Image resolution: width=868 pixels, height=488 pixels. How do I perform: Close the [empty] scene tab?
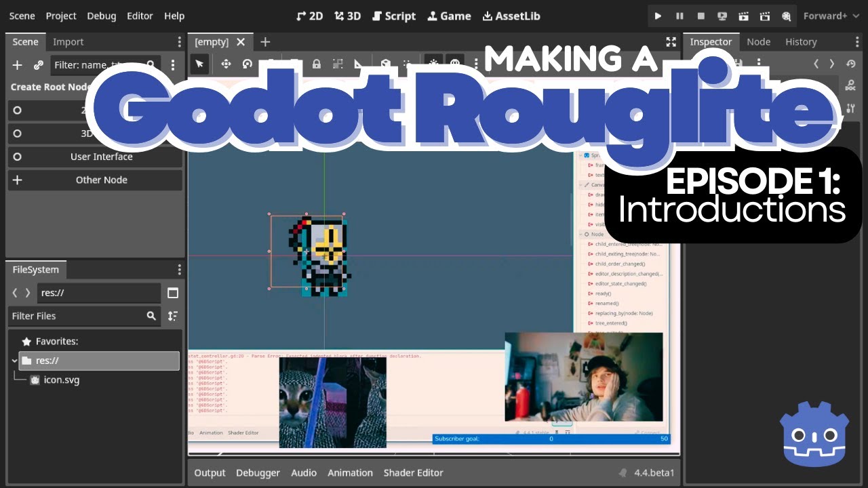point(241,42)
